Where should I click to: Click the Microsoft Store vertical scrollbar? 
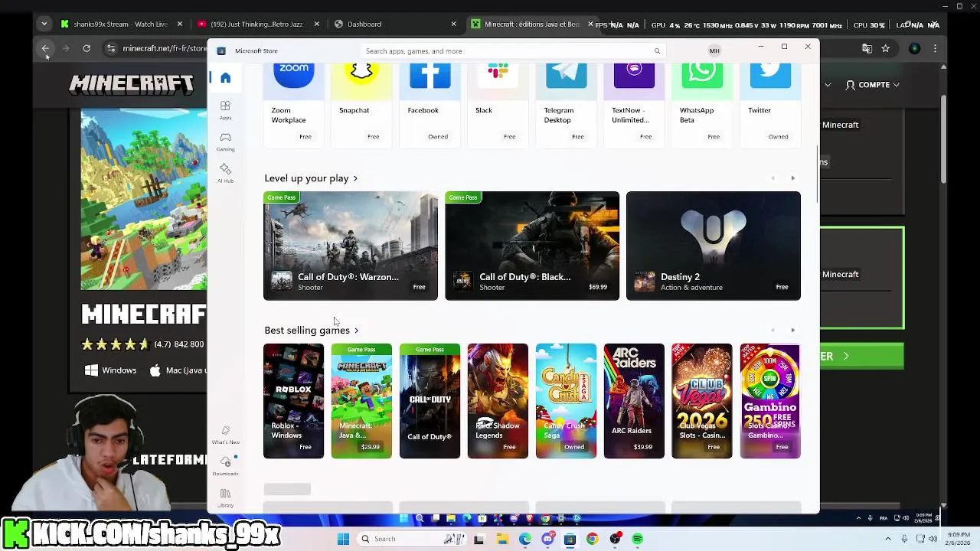coord(817,174)
